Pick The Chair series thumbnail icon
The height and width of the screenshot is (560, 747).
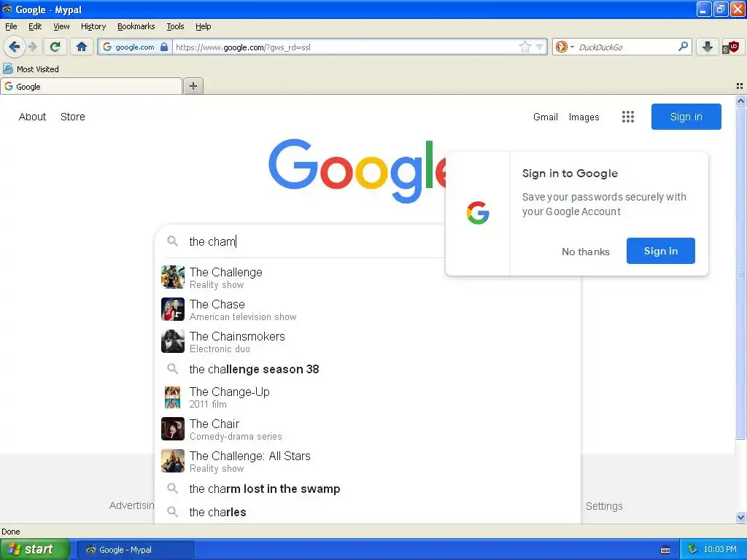(172, 429)
